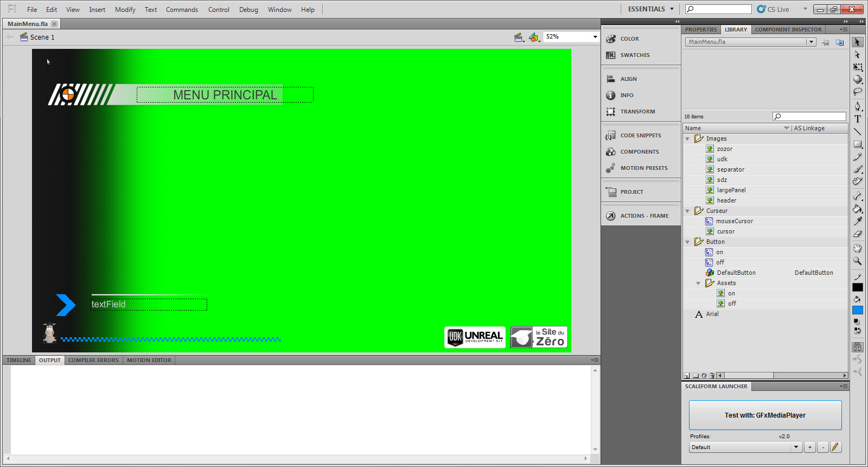Click Test with: GFxMediaPlayer button
The width and height of the screenshot is (868, 467).
[765, 415]
